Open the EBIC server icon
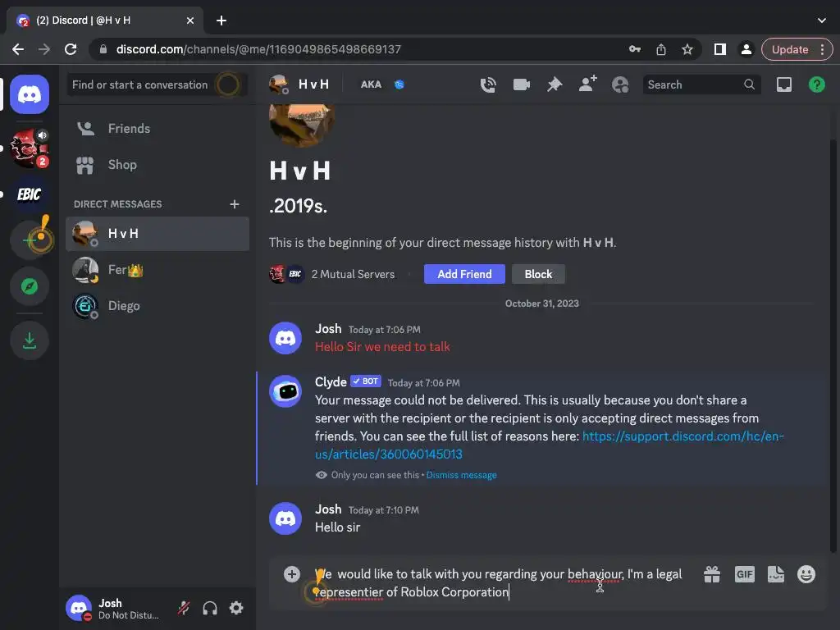840x630 pixels. 30,194
